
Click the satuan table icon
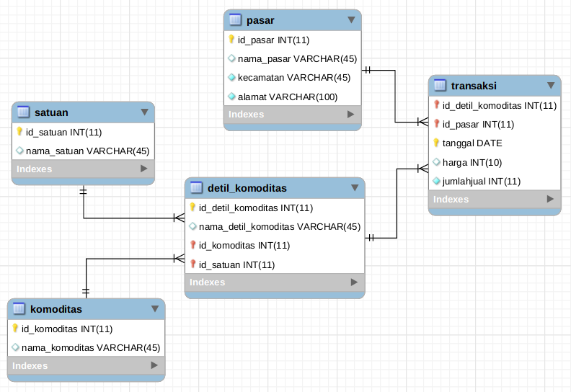click(x=22, y=112)
